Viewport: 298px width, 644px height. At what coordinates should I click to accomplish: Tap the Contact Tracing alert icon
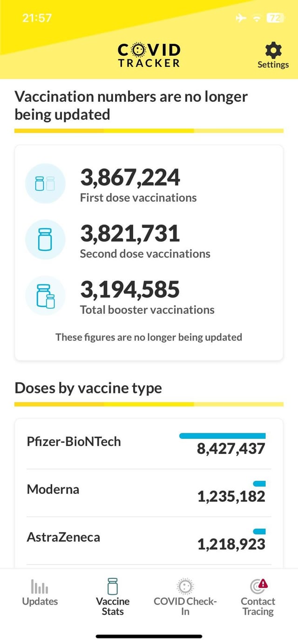click(258, 586)
